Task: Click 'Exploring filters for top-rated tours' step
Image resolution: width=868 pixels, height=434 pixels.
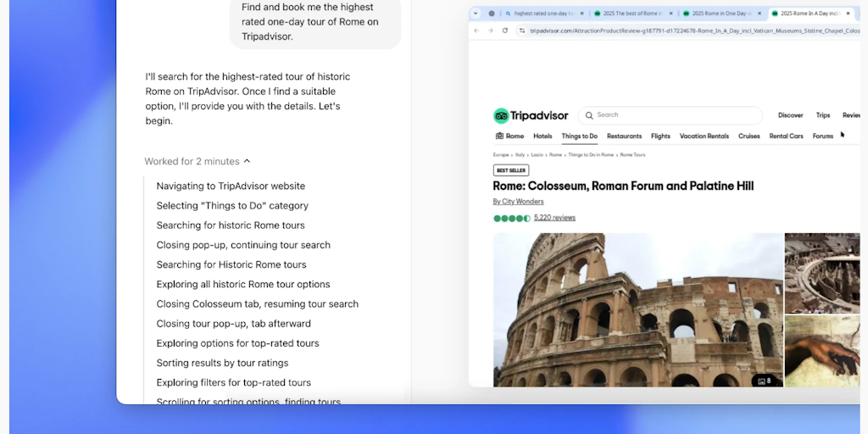Action: [x=234, y=382]
